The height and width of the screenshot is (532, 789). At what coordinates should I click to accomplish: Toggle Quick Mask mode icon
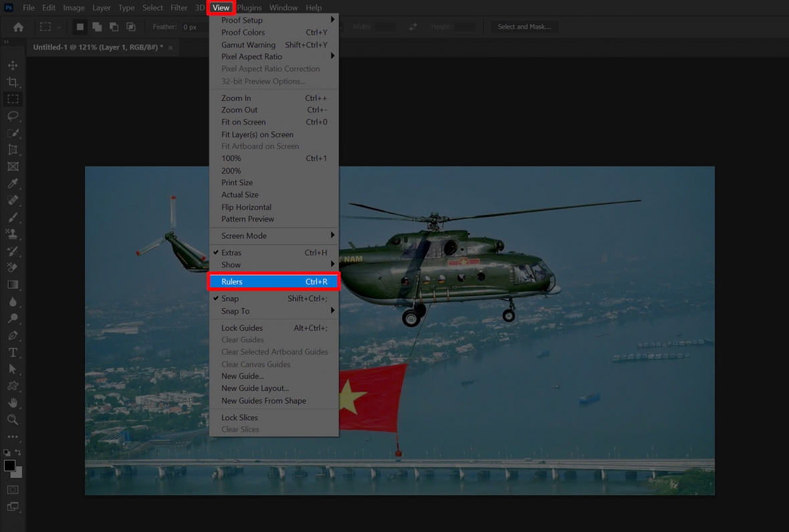tap(13, 490)
